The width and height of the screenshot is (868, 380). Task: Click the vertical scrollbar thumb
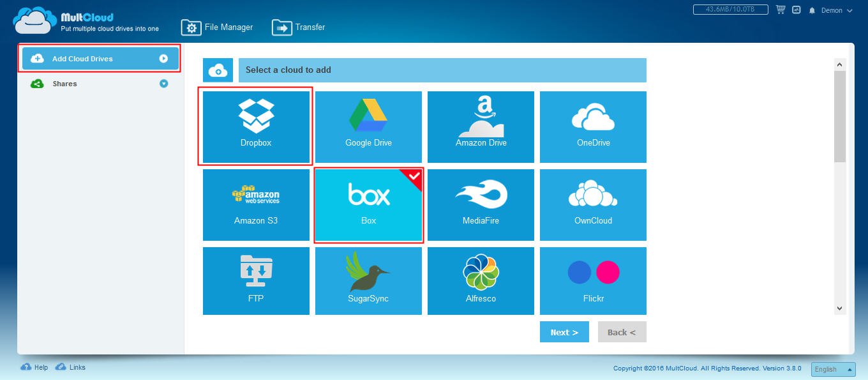pyautogui.click(x=840, y=116)
